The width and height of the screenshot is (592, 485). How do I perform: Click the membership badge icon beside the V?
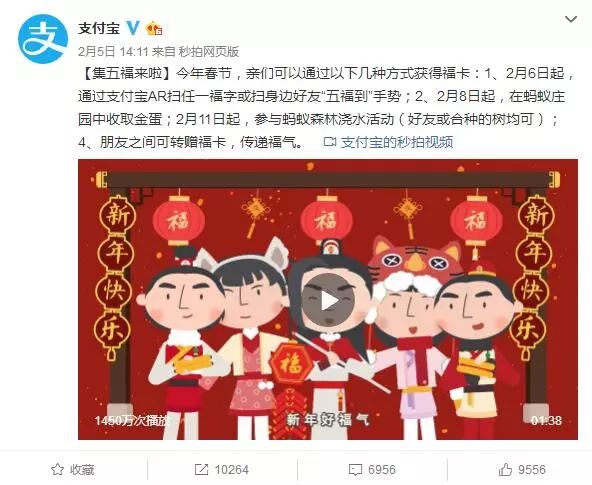click(x=154, y=28)
